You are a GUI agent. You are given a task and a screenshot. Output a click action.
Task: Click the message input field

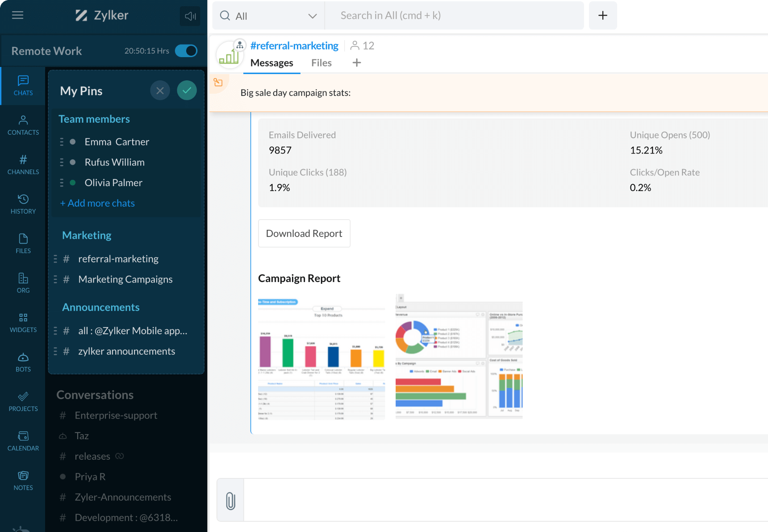491,500
